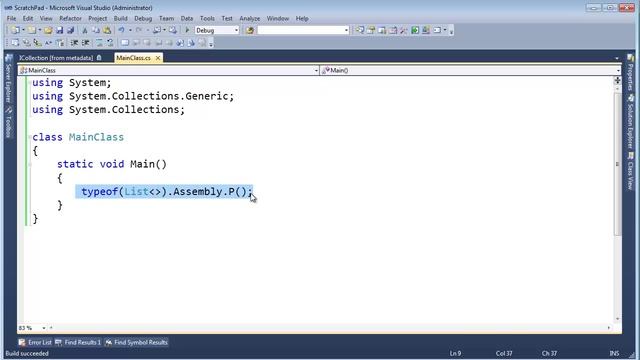Click the Server Explorer icon on left edge

(9, 59)
